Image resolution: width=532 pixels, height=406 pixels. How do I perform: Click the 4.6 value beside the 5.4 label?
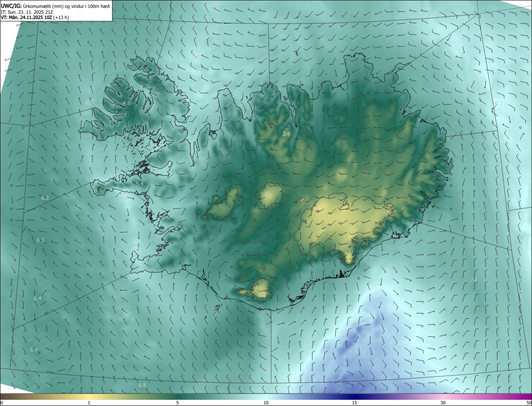(x=99, y=190)
